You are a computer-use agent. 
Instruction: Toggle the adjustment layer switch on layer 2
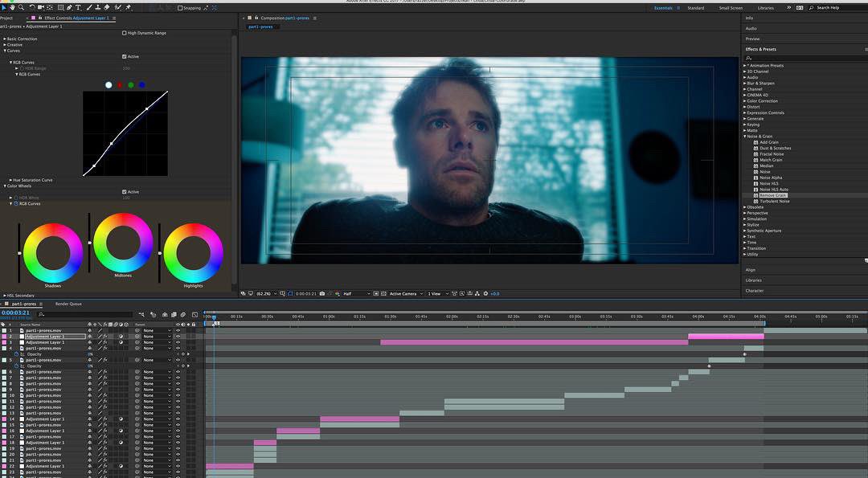pos(121,337)
